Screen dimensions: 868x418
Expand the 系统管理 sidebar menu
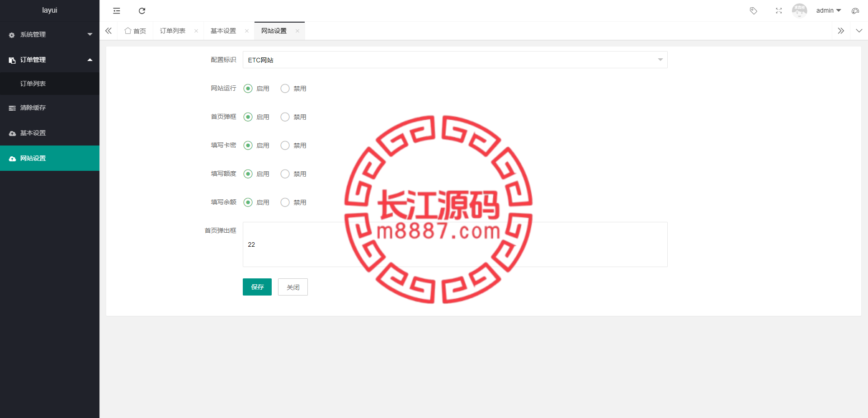point(50,34)
